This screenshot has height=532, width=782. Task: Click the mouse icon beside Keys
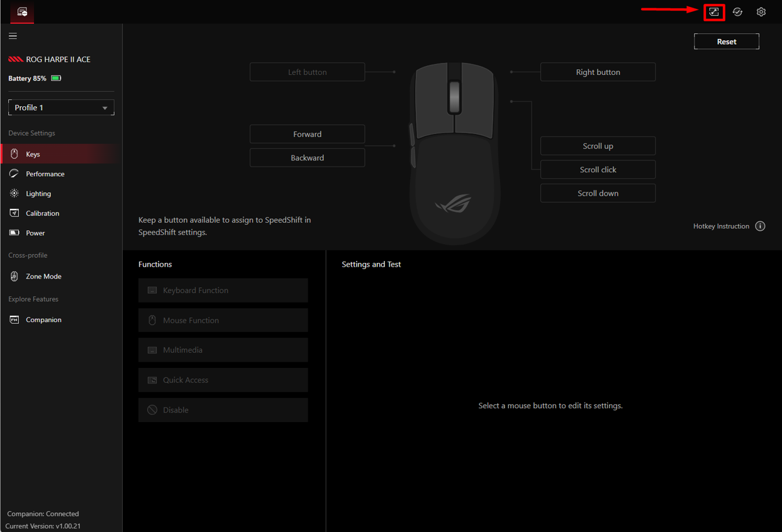[14, 154]
